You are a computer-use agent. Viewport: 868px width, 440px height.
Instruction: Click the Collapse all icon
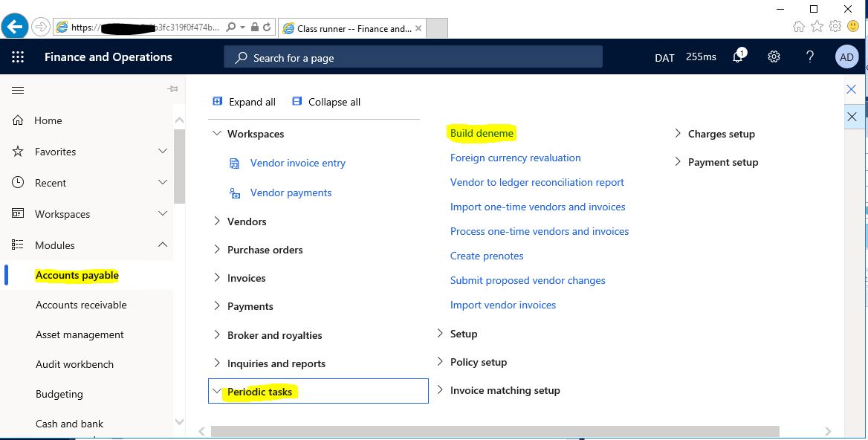click(x=297, y=101)
